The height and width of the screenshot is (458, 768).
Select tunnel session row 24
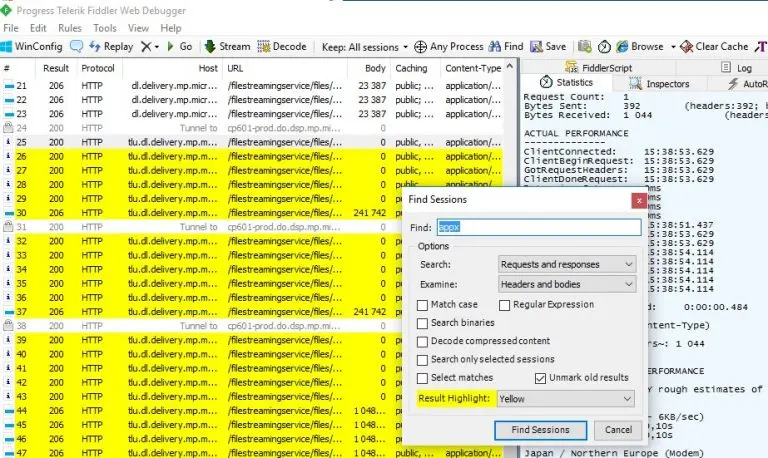252,128
